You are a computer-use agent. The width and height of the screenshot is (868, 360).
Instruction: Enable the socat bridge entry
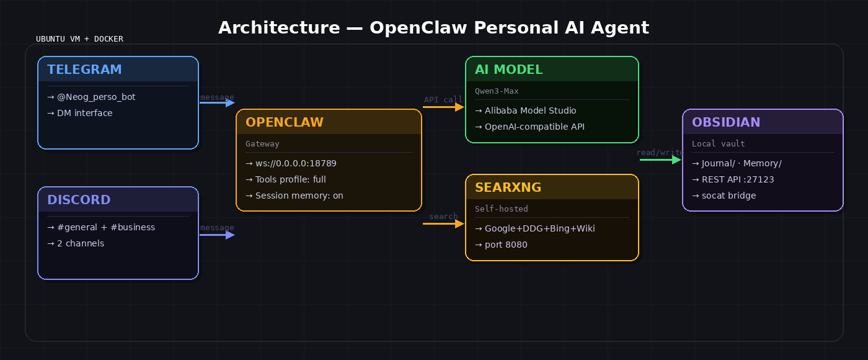point(724,195)
